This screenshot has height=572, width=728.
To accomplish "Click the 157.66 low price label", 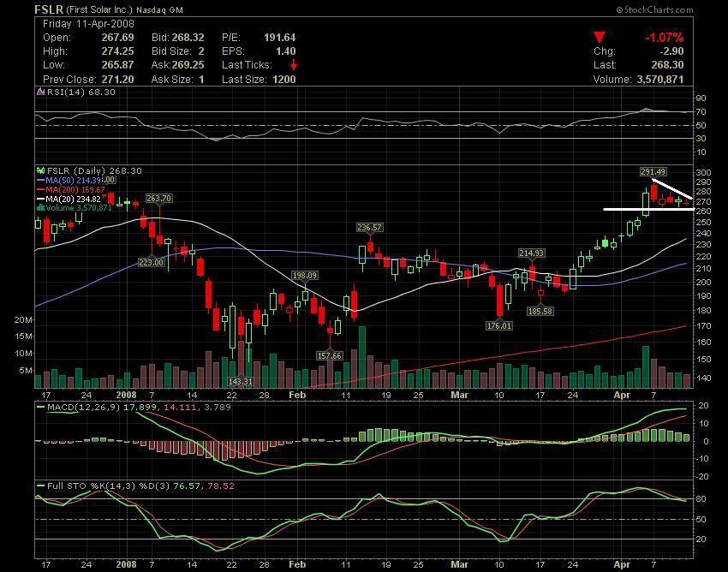I will (330, 355).
